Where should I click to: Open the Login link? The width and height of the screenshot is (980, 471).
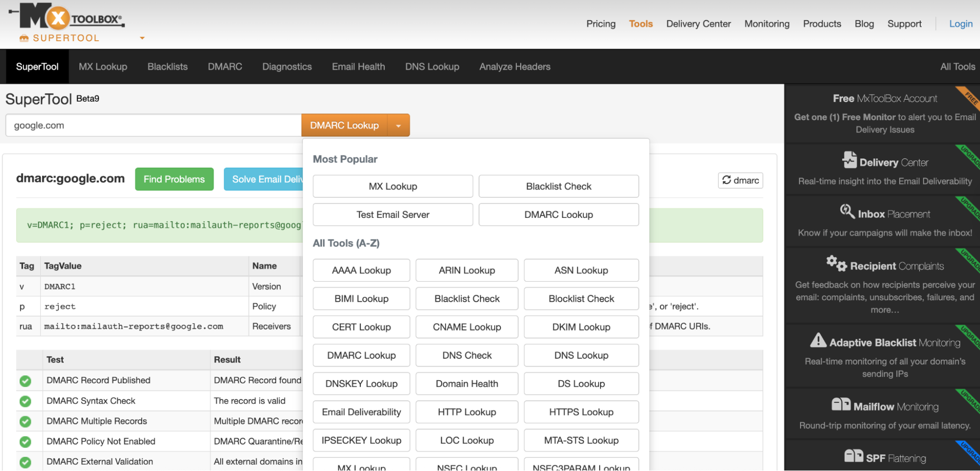click(x=960, y=24)
